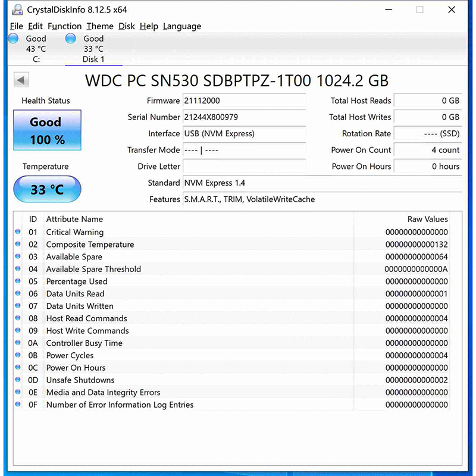476x476 pixels.
Task: Click the Transfer Mode field
Action: tap(244, 150)
